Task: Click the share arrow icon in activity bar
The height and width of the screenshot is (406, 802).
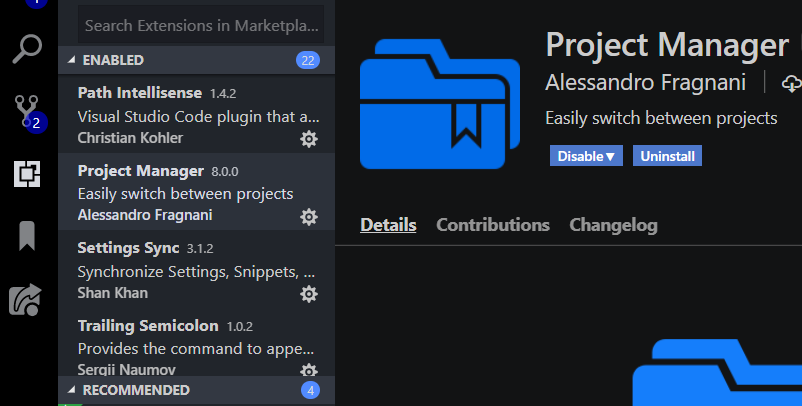Action: coord(27,299)
